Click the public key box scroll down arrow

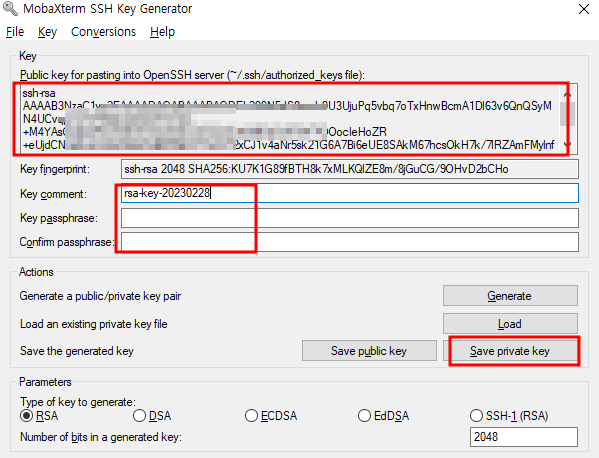coord(568,145)
